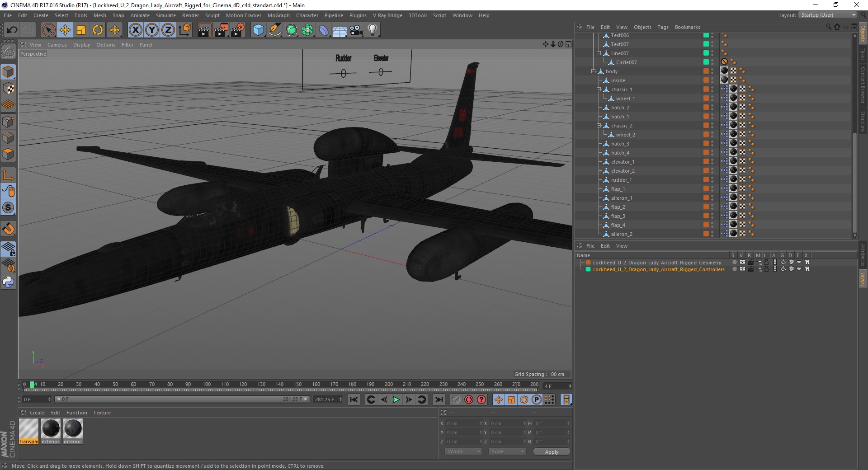Click the Undo arrow icon
Image resolution: width=868 pixels, height=470 pixels.
point(12,30)
